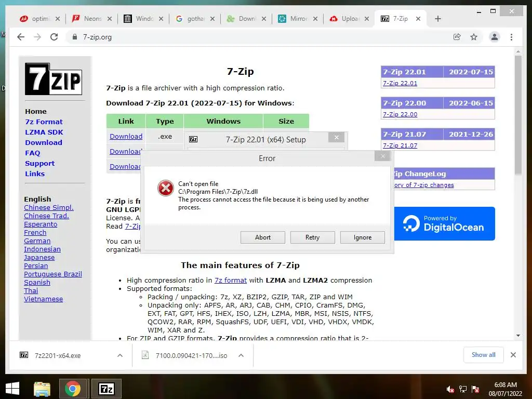Open downloaded 7z2201-x64.exe file
The width and height of the screenshot is (532, 399).
tap(58, 355)
